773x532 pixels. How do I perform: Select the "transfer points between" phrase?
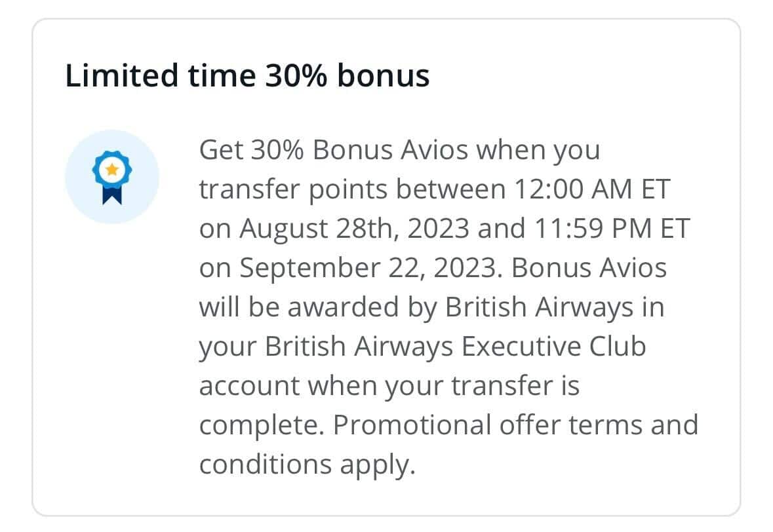click(x=349, y=189)
